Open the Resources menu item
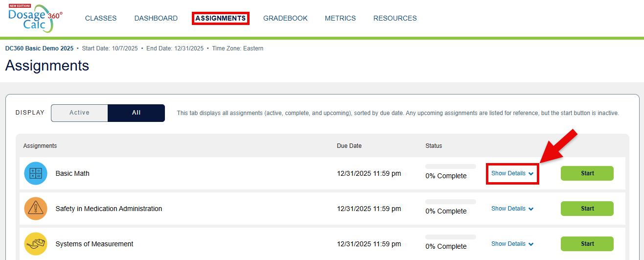This screenshot has width=644, height=260. [x=395, y=18]
